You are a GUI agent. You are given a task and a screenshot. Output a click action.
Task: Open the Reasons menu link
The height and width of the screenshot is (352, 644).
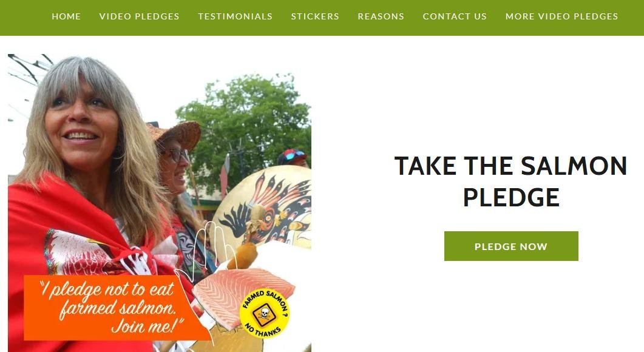(381, 16)
